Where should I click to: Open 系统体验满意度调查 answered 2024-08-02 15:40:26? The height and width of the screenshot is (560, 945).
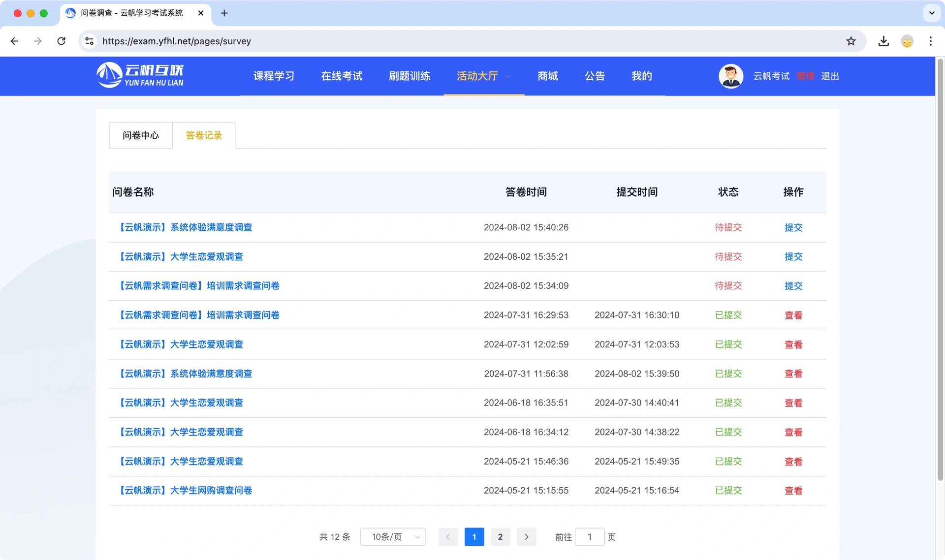pyautogui.click(x=185, y=227)
